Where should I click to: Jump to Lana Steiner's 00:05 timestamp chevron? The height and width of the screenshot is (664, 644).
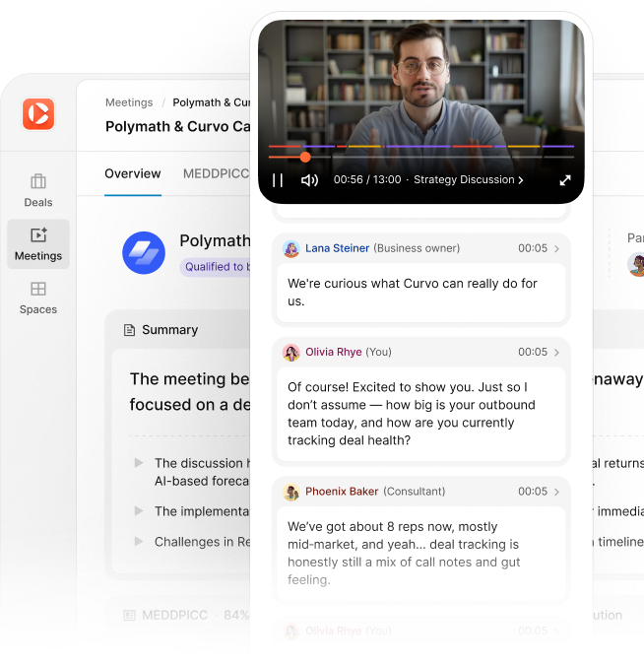click(556, 248)
